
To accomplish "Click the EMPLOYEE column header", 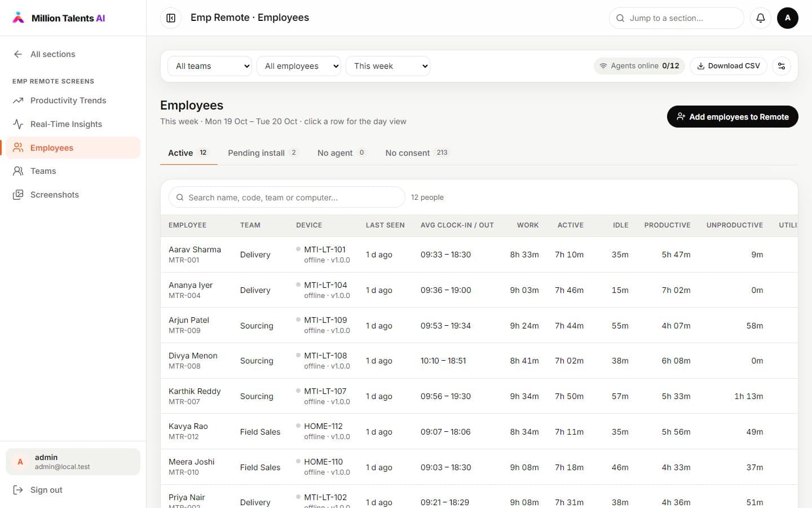I will (187, 225).
